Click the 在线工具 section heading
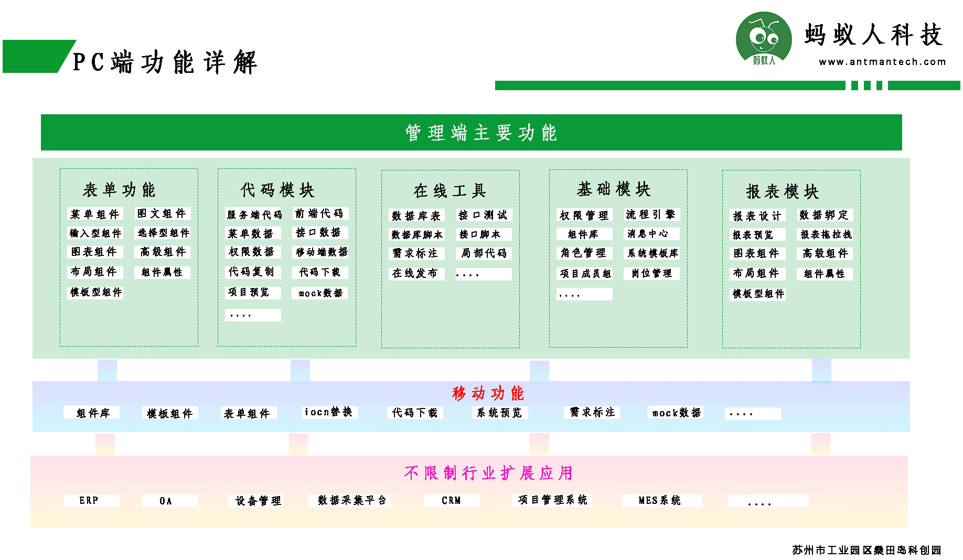 (x=450, y=191)
